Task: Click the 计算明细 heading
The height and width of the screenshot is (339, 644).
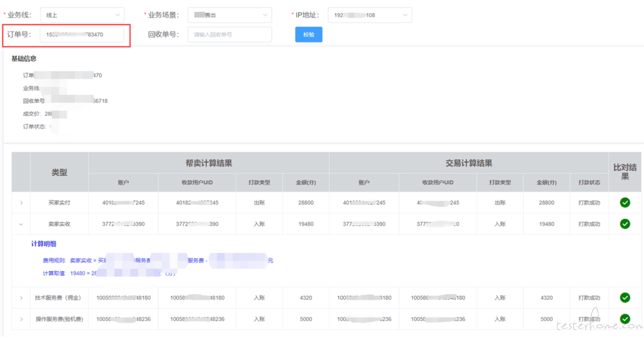Action: 44,244
